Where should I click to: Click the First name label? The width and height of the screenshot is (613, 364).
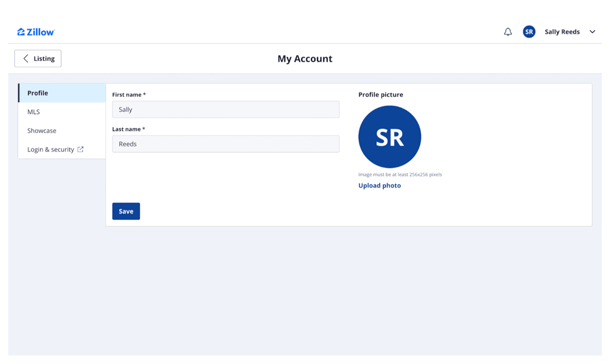click(129, 95)
